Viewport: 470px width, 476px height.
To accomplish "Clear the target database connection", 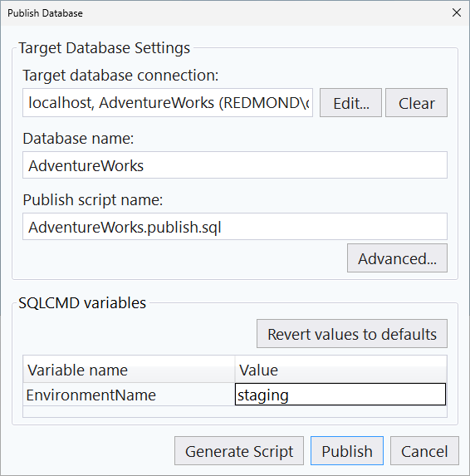I will [416, 103].
